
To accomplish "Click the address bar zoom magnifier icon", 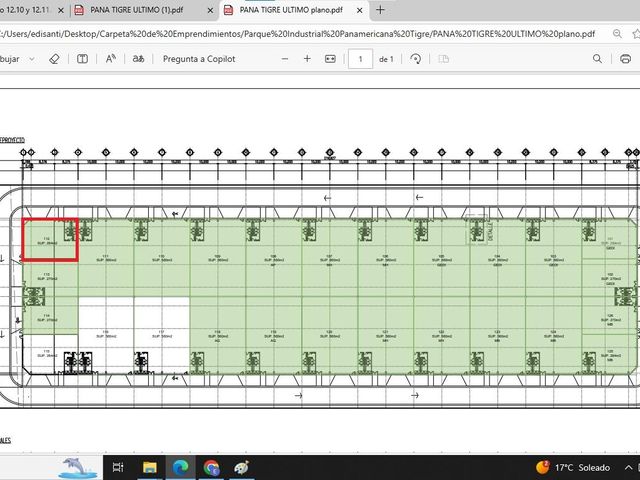I will coord(617,34).
